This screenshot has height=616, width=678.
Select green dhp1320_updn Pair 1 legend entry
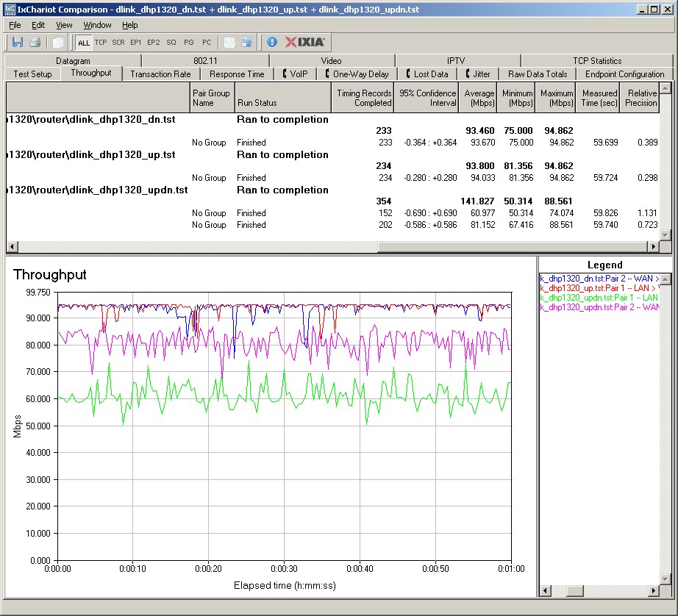599,298
